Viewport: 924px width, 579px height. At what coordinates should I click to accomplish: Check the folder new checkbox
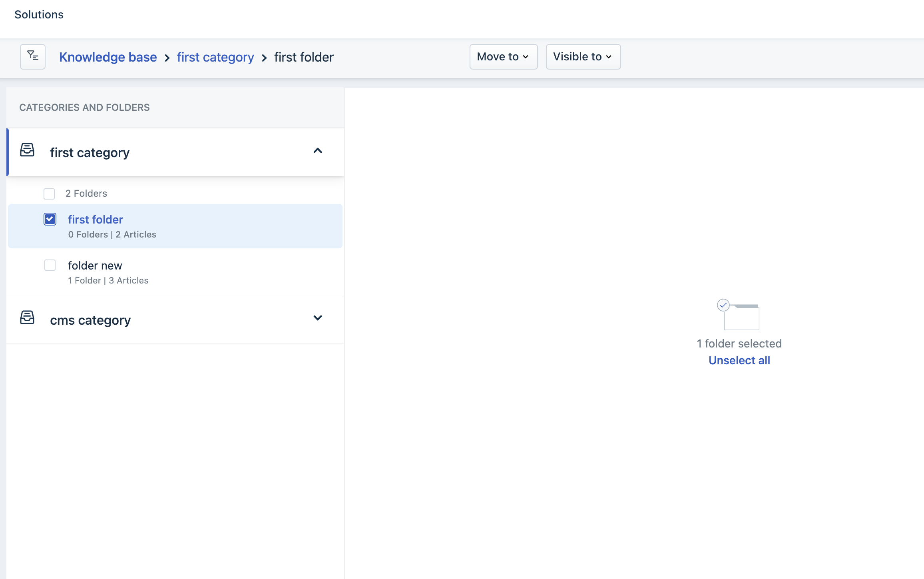pyautogui.click(x=50, y=265)
